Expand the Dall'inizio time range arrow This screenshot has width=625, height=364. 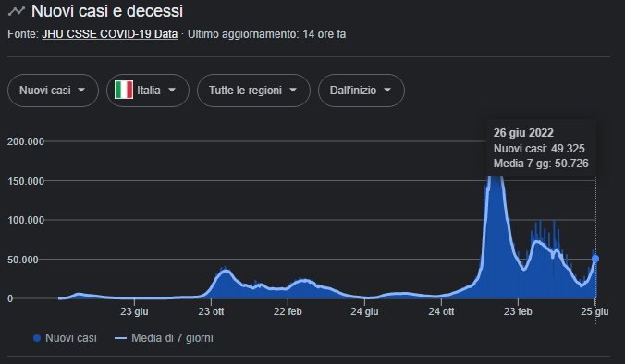pyautogui.click(x=387, y=90)
